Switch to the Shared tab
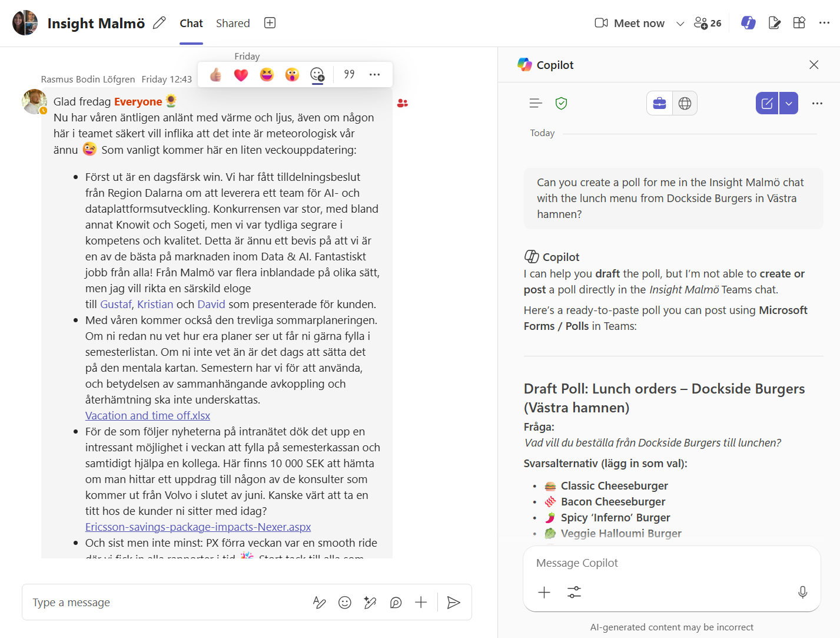This screenshot has height=638, width=840. [x=233, y=23]
